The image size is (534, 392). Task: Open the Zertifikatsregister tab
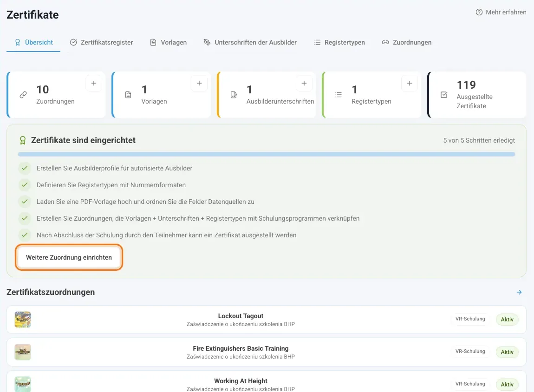click(102, 43)
